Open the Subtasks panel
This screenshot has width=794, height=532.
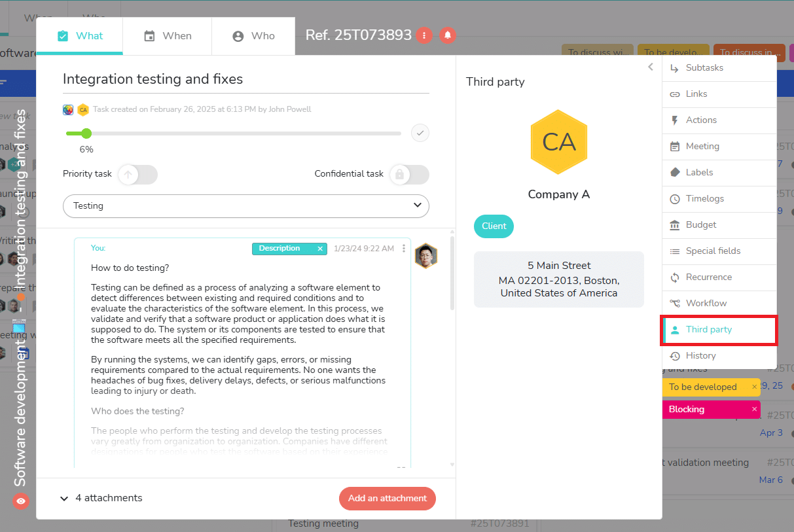(x=704, y=67)
